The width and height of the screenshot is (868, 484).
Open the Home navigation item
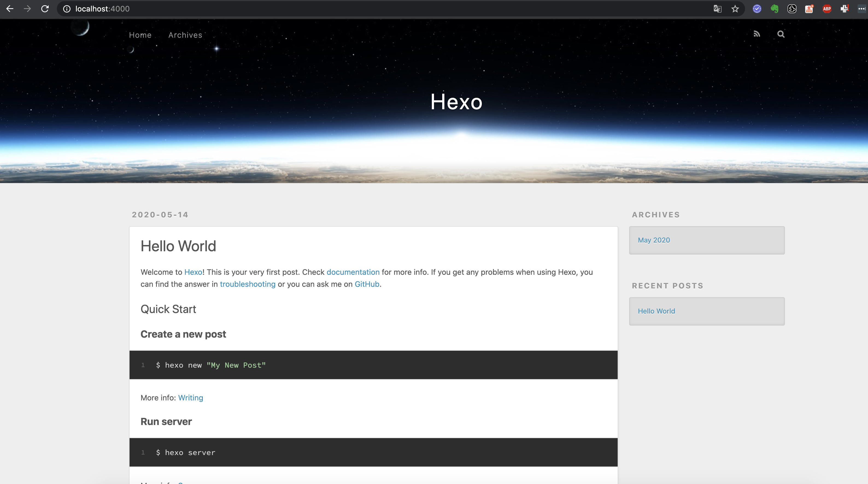click(x=140, y=35)
